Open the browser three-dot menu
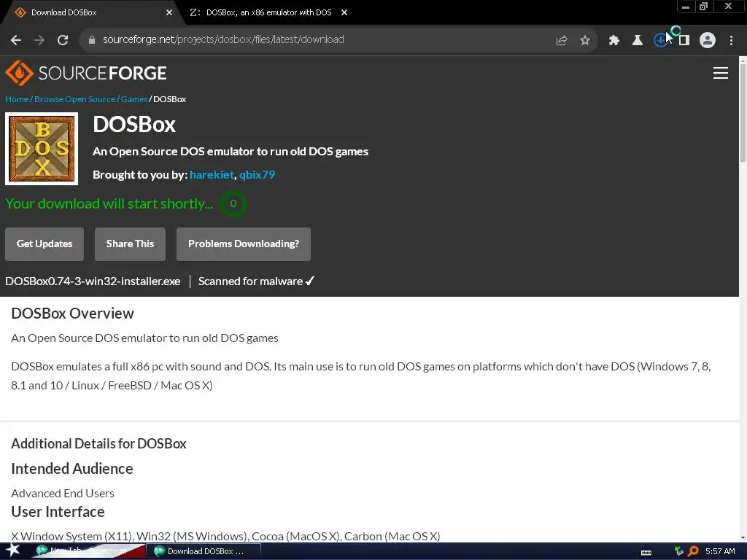 (731, 41)
